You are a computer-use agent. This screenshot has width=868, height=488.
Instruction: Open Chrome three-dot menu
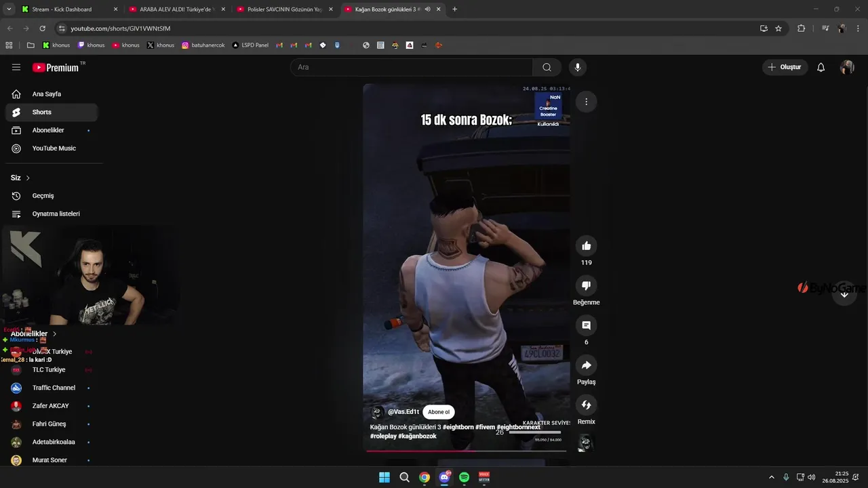[856, 28]
